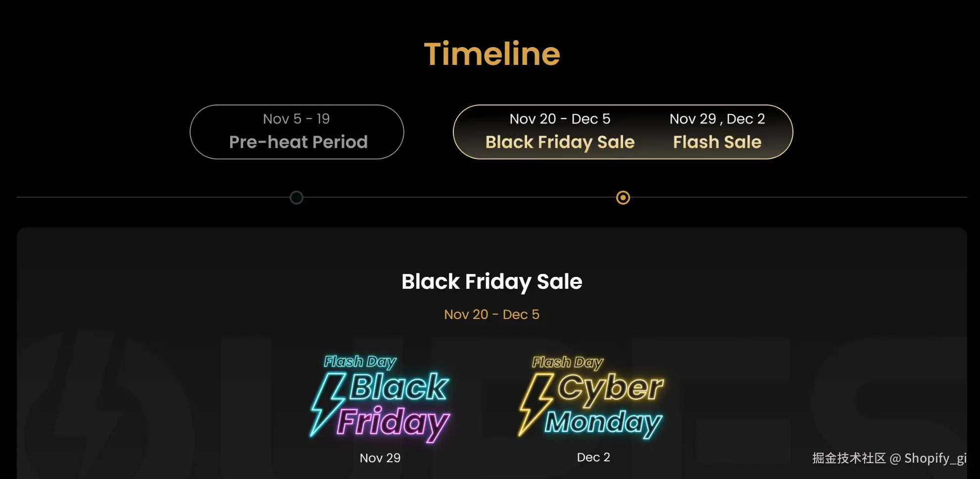Select the Flash Sale tab section
The width and height of the screenshot is (980, 479).
point(717,142)
